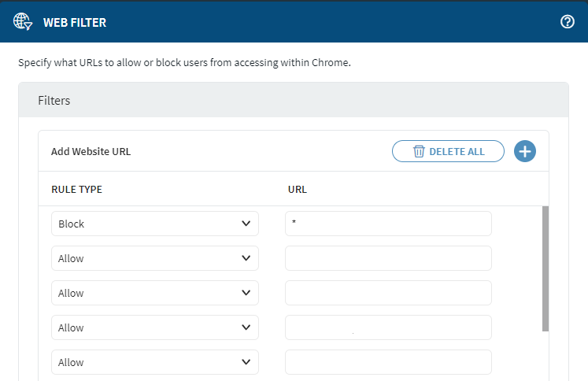
Task: Open help via the question mark icon
Action: pyautogui.click(x=567, y=22)
